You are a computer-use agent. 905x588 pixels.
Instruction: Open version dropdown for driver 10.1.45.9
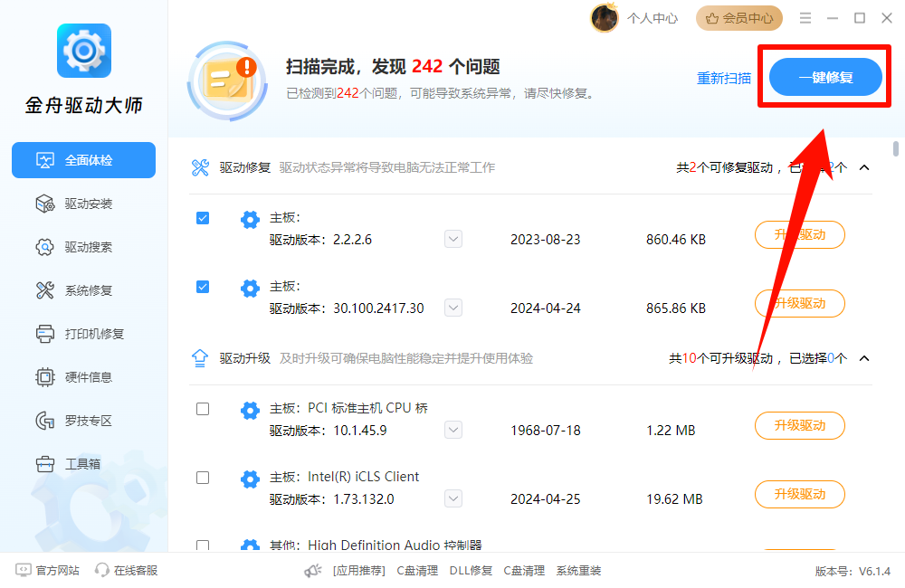453,430
